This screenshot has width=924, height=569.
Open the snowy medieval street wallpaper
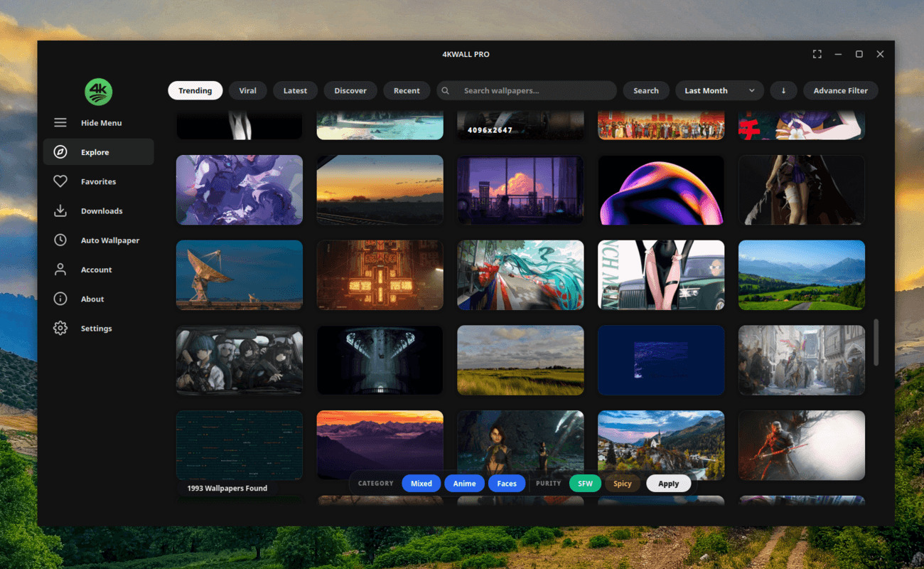(802, 361)
